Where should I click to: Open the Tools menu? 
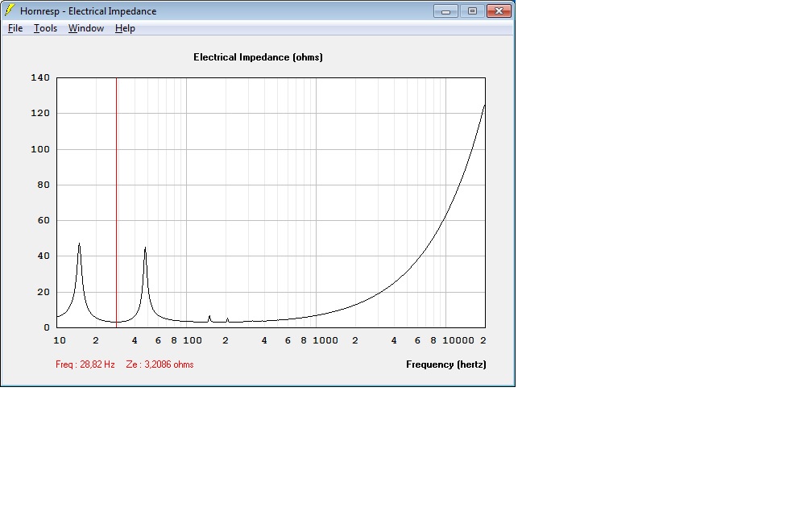tap(45, 28)
